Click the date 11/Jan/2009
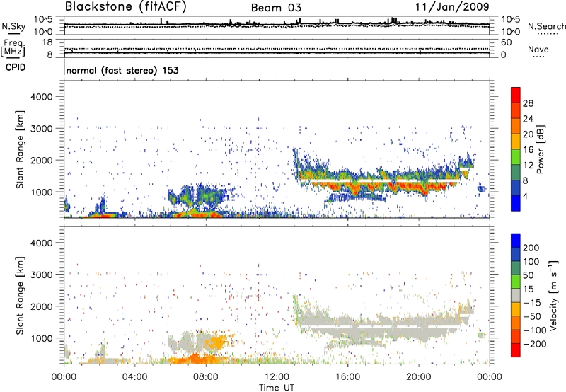This screenshot has width=566, height=392. point(452,6)
